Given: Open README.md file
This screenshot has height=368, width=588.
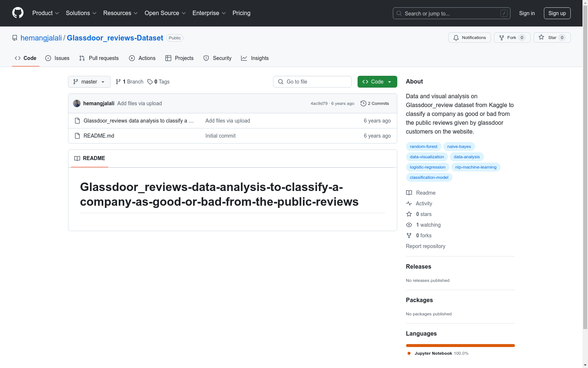Looking at the screenshot, I should coord(99,136).
